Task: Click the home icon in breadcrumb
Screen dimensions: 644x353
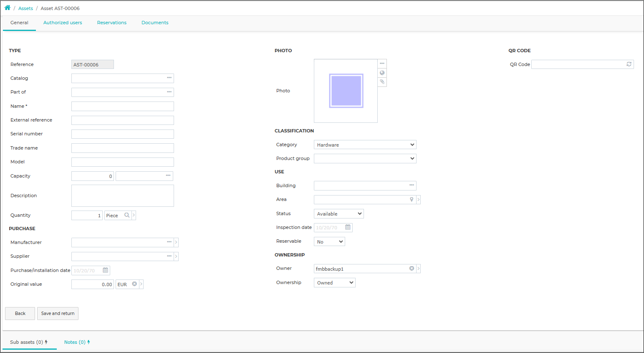Action: click(x=8, y=8)
